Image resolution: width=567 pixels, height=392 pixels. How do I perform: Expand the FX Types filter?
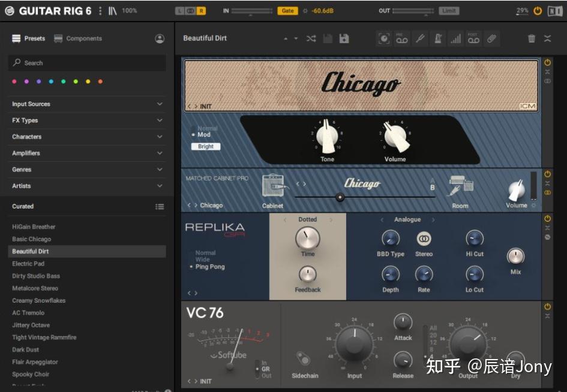point(87,120)
